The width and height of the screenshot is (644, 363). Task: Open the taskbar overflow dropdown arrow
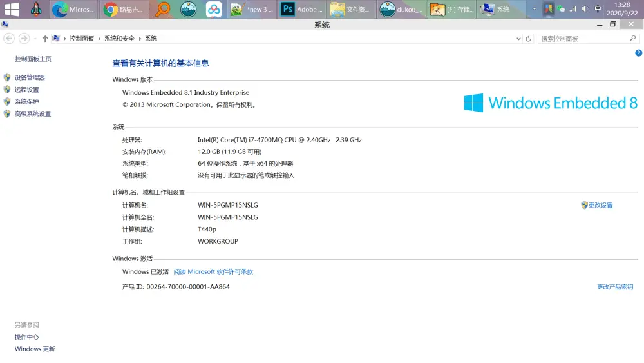coord(534,9)
